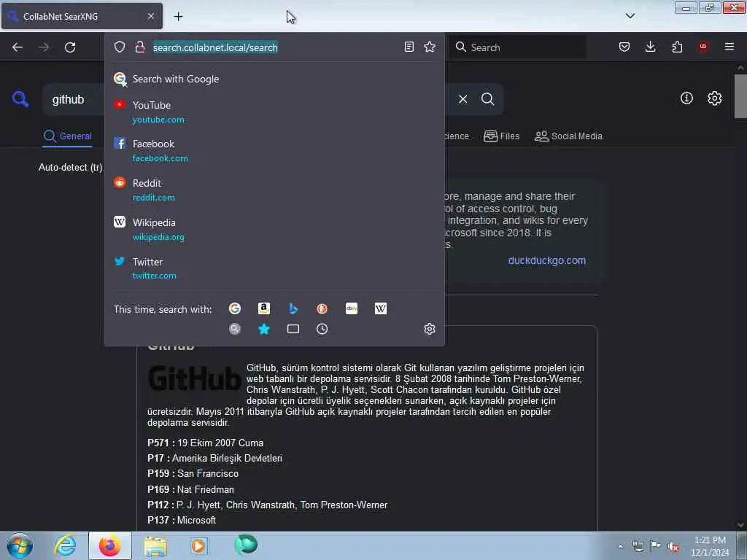Open the Downloads panel
The height and width of the screenshot is (560, 747).
pos(650,47)
